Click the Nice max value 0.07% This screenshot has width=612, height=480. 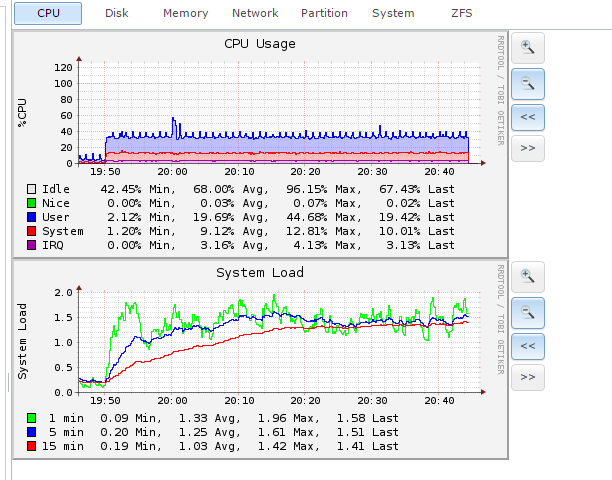pos(310,203)
